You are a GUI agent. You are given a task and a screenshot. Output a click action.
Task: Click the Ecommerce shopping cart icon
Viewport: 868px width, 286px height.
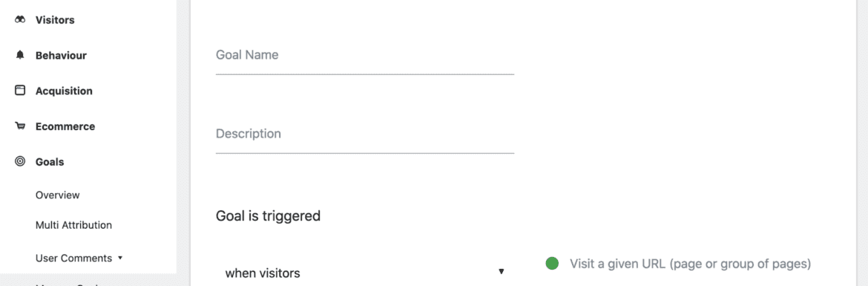20,126
